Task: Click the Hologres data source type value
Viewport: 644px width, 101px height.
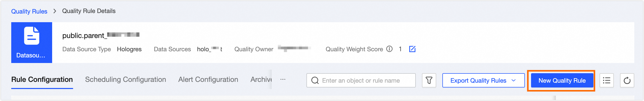Action: (x=129, y=49)
